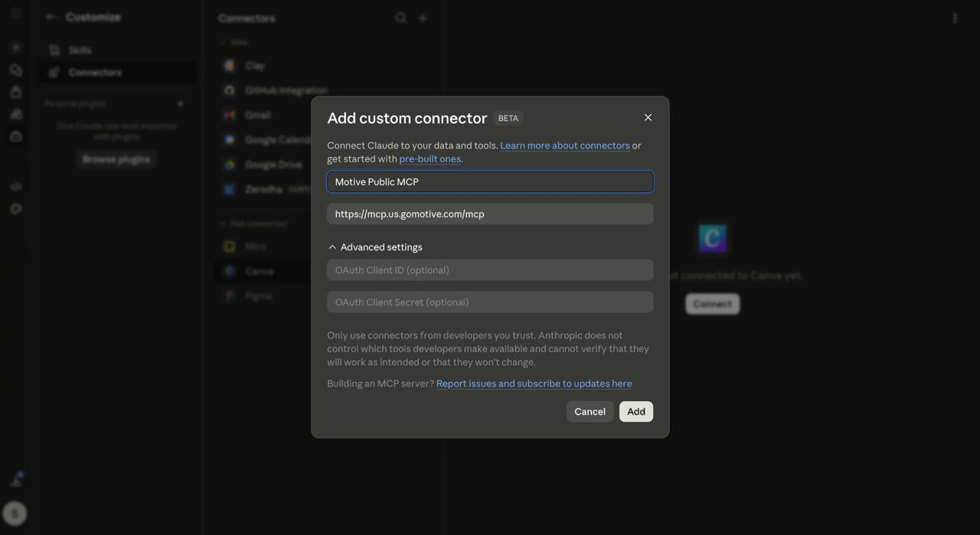
Task: Open the chats icon in left rail
Action: (x=16, y=70)
